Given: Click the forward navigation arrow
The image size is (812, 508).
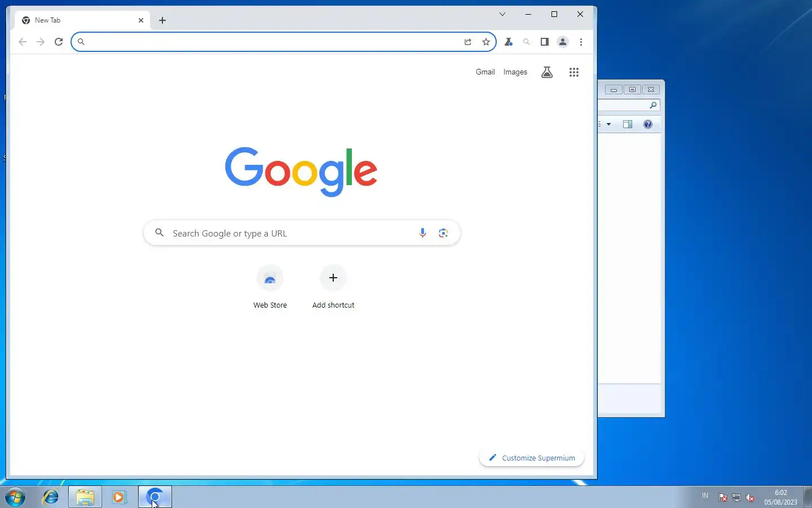Looking at the screenshot, I should [41, 42].
